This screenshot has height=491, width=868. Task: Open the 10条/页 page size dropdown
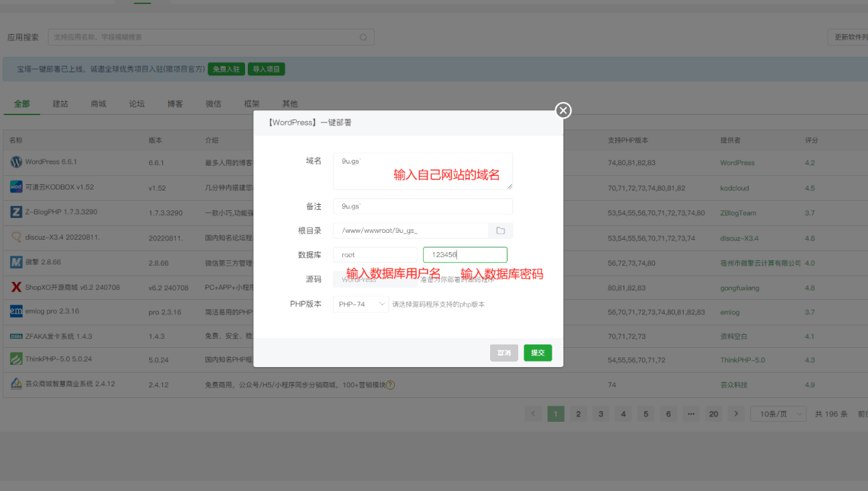click(779, 414)
